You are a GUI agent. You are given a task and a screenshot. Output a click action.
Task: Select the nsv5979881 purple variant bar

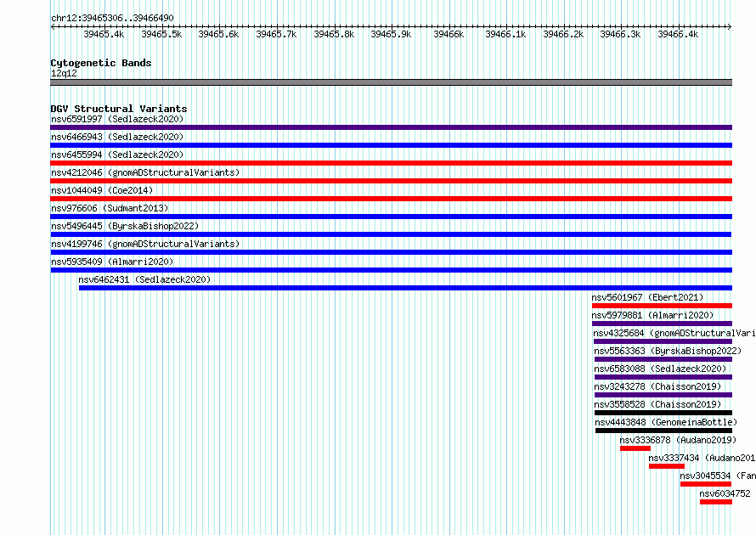[662, 324]
